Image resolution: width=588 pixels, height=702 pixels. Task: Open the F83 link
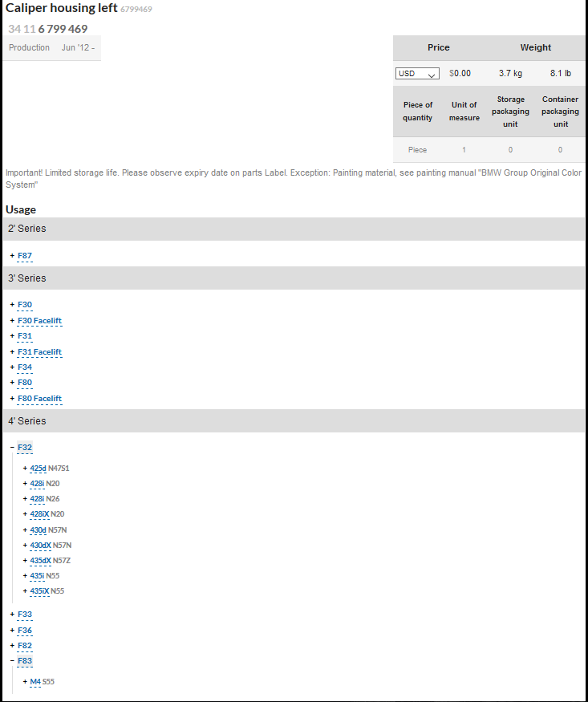point(25,661)
